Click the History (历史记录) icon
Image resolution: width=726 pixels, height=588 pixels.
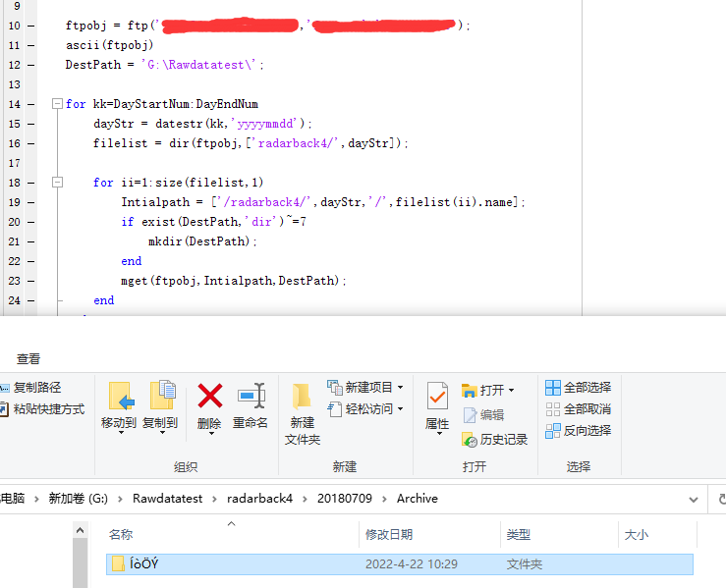[495, 439]
